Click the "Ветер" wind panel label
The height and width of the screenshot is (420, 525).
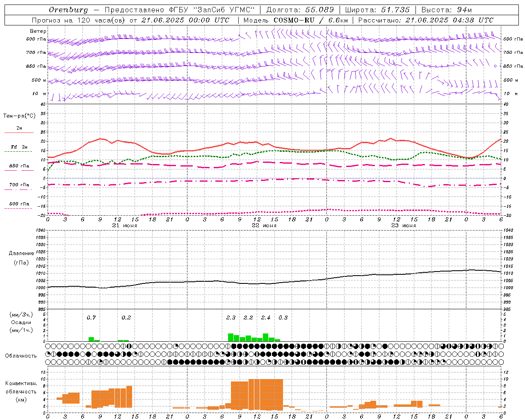click(38, 31)
